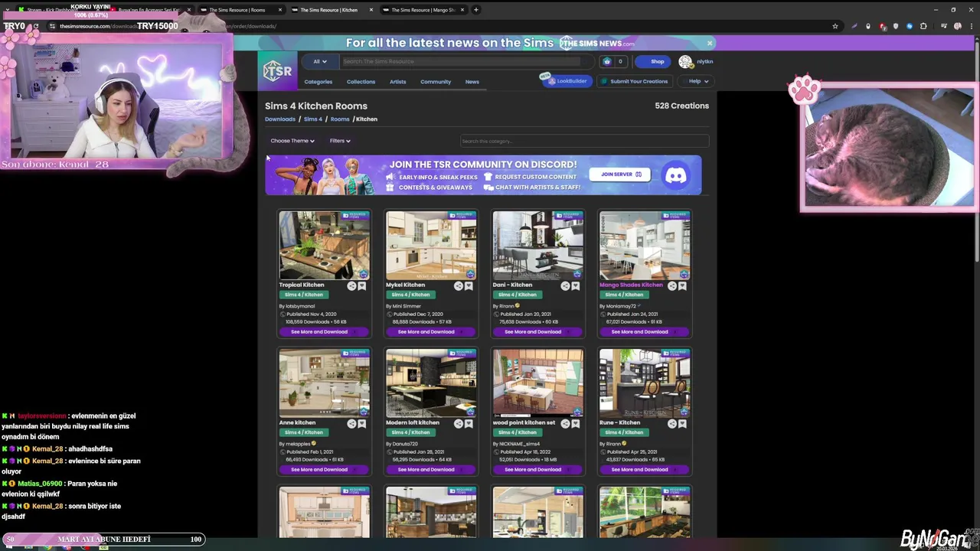The width and height of the screenshot is (980, 551).
Task: Follow the Downloads breadcrumb link
Action: (x=280, y=119)
